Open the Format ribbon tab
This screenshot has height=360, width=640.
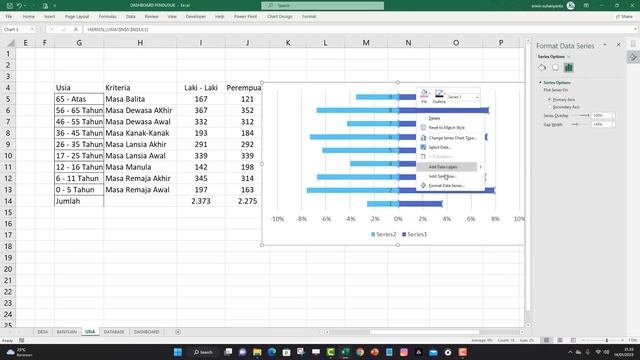pyautogui.click(x=309, y=17)
